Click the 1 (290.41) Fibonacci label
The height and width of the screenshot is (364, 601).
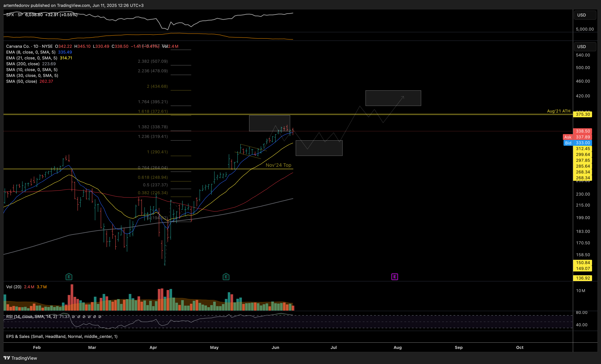[x=157, y=152]
